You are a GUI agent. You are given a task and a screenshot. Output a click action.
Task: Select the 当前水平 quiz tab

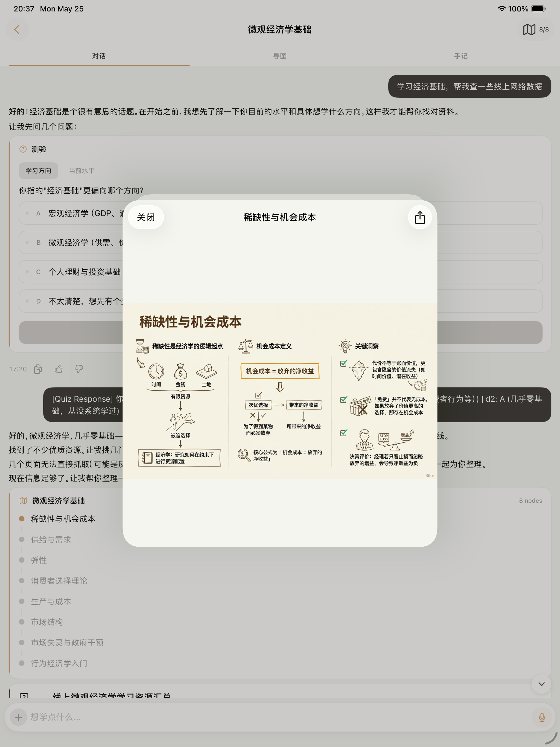82,171
